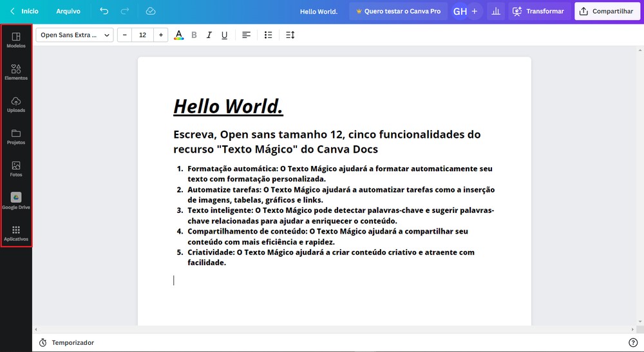Click the Hello World. heading in document
The image size is (644, 352).
point(229,106)
